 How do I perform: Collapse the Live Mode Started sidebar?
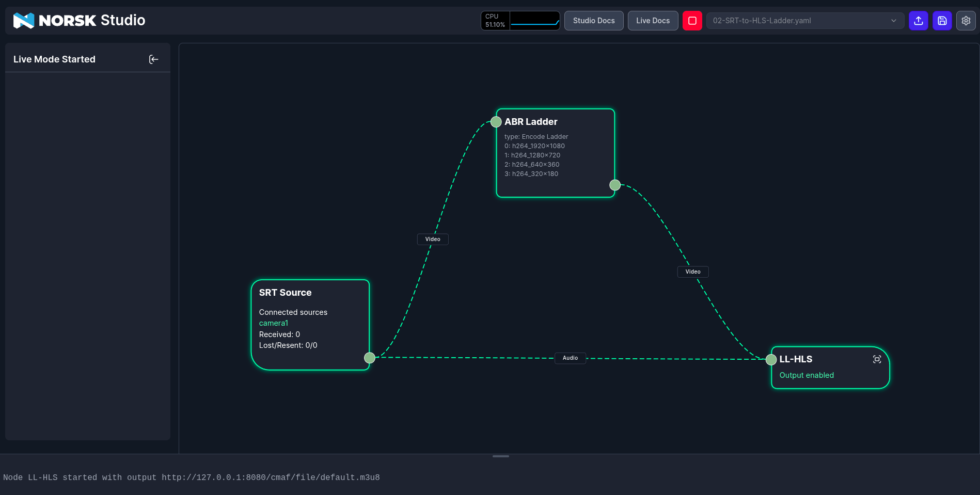(153, 59)
